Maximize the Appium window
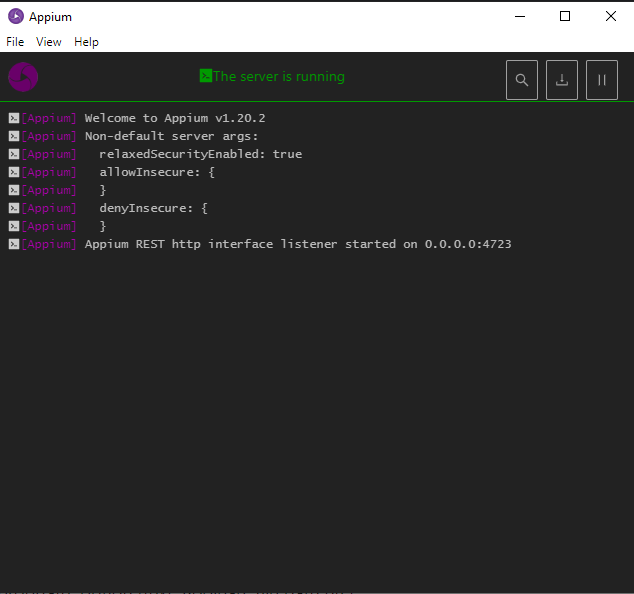 click(565, 17)
